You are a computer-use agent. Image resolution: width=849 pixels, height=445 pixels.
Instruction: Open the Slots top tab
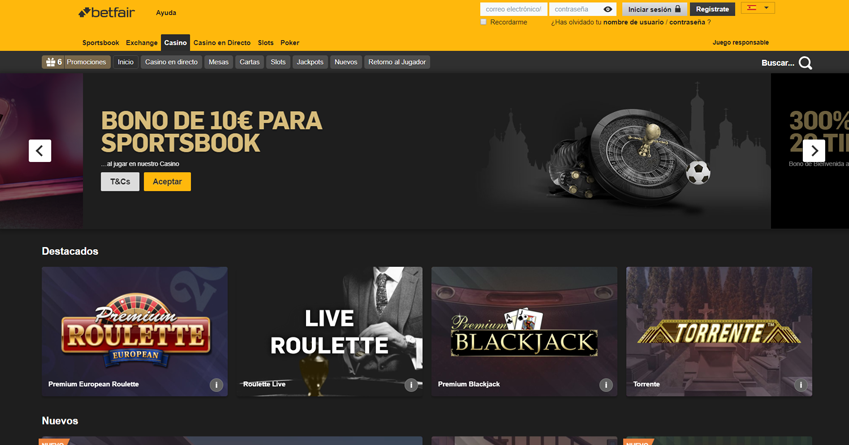tap(265, 43)
